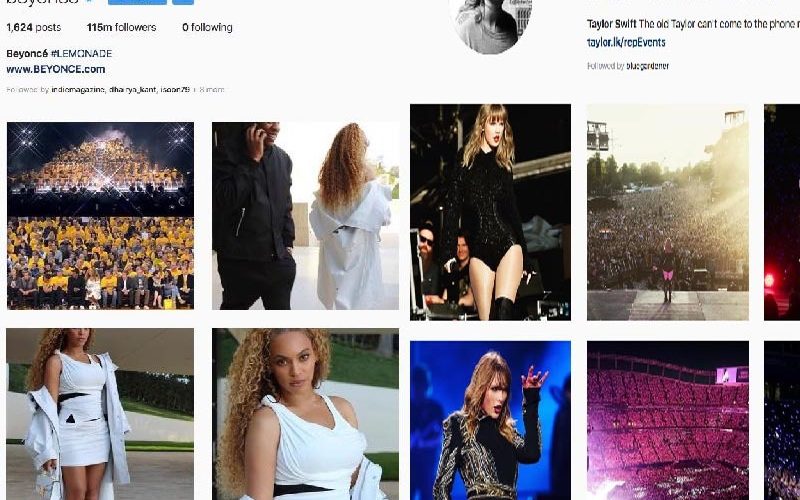Open the indiemagazine follower link
The image size is (800, 500).
coord(78,90)
